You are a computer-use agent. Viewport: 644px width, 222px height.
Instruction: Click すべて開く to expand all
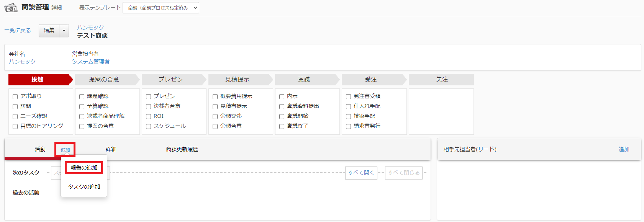(x=361, y=173)
